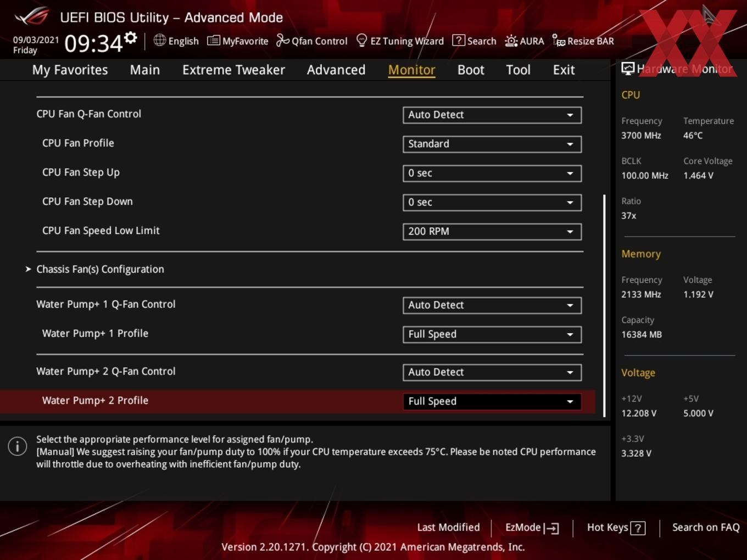The width and height of the screenshot is (747, 560).
Task: Click the date 09/03/2021 Friday
Action: click(x=36, y=45)
